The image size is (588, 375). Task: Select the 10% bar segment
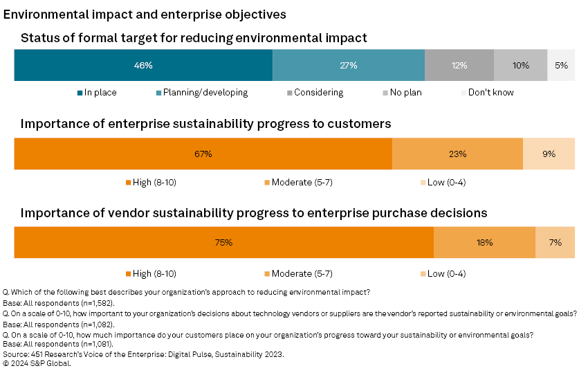tap(520, 66)
